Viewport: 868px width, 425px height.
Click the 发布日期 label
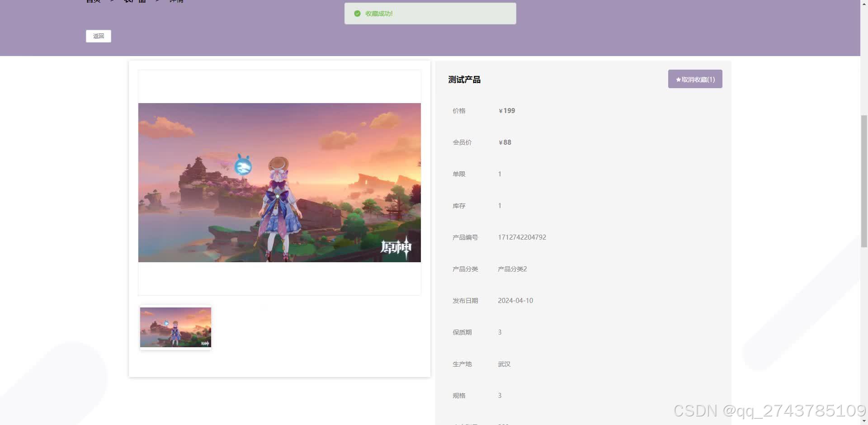[465, 301]
